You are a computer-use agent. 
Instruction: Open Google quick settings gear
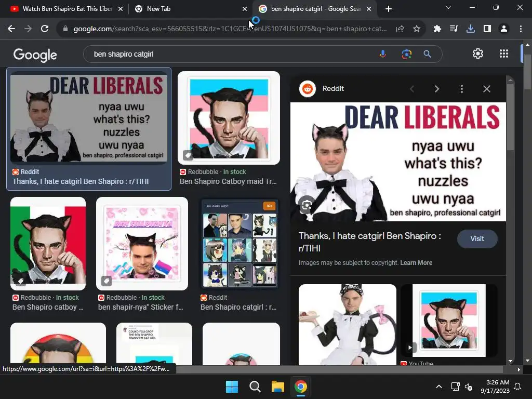point(478,54)
